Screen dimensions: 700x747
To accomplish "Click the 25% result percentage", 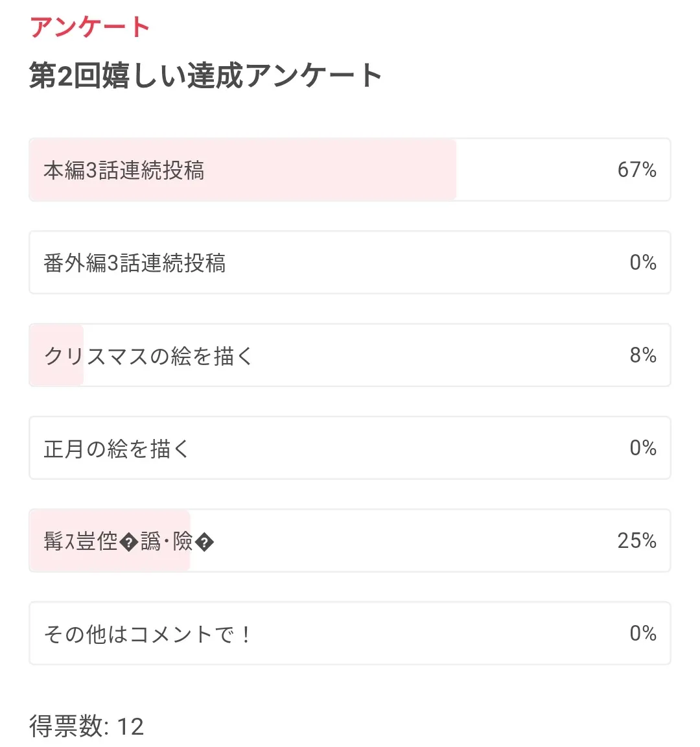I will tap(636, 541).
